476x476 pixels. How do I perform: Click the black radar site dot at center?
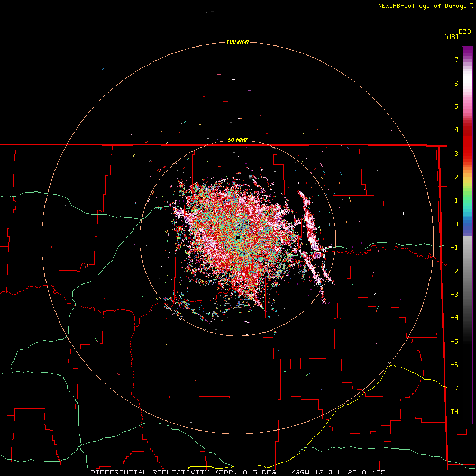point(239,237)
